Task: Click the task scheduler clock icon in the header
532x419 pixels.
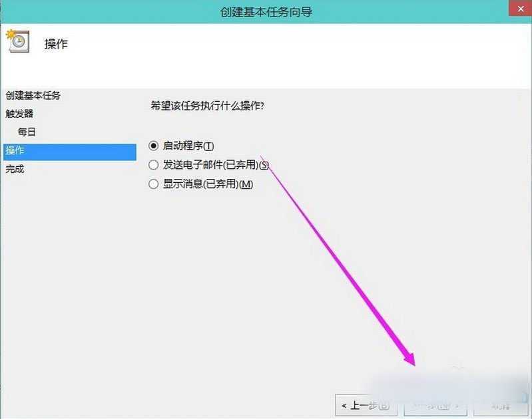Action: pyautogui.click(x=18, y=41)
